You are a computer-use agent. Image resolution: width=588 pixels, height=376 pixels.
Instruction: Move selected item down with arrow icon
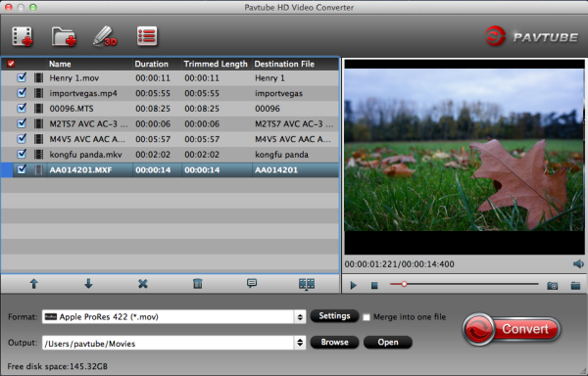tap(88, 284)
